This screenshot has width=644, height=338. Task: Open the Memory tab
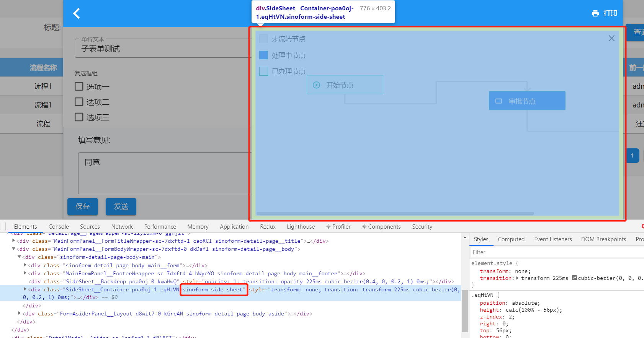click(x=198, y=227)
